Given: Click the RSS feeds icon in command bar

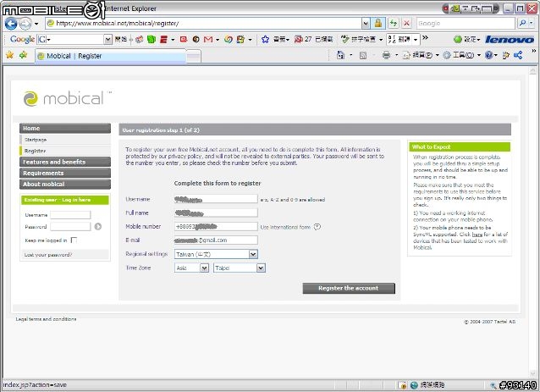Looking at the screenshot, I should [362, 55].
